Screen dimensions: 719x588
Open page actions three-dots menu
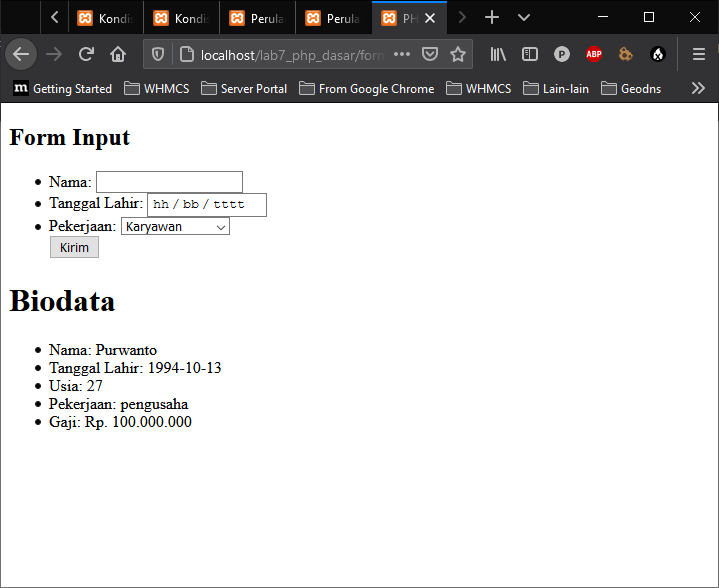point(402,54)
